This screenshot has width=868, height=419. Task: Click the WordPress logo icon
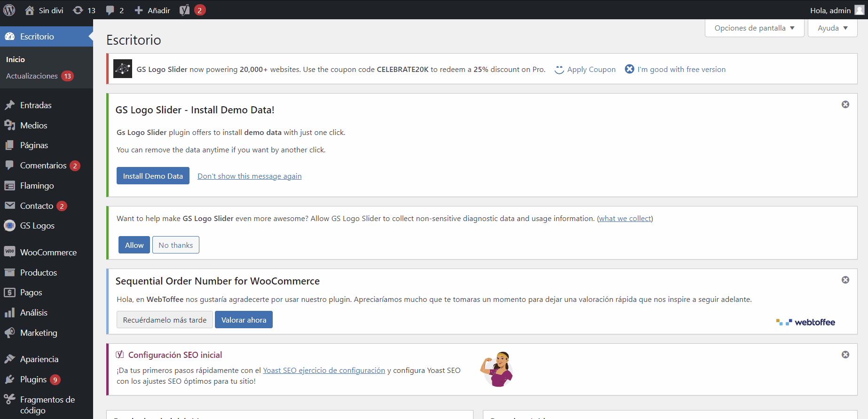(x=9, y=10)
